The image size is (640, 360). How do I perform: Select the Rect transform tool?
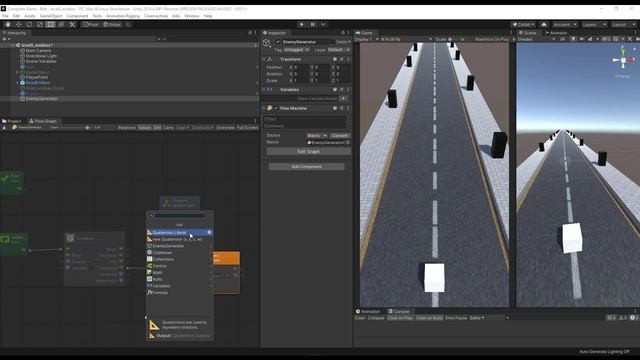click(51, 24)
